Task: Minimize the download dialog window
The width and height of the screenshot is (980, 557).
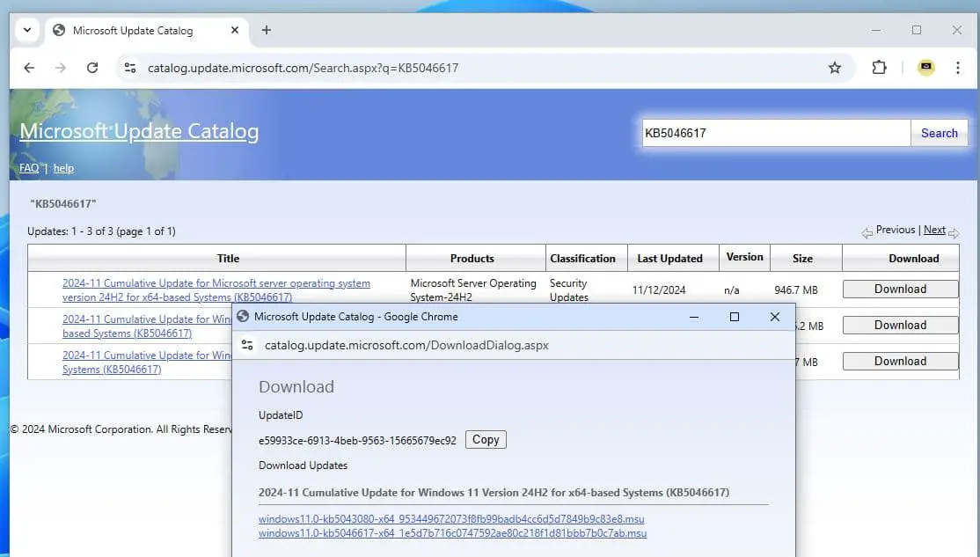Action: coord(694,317)
